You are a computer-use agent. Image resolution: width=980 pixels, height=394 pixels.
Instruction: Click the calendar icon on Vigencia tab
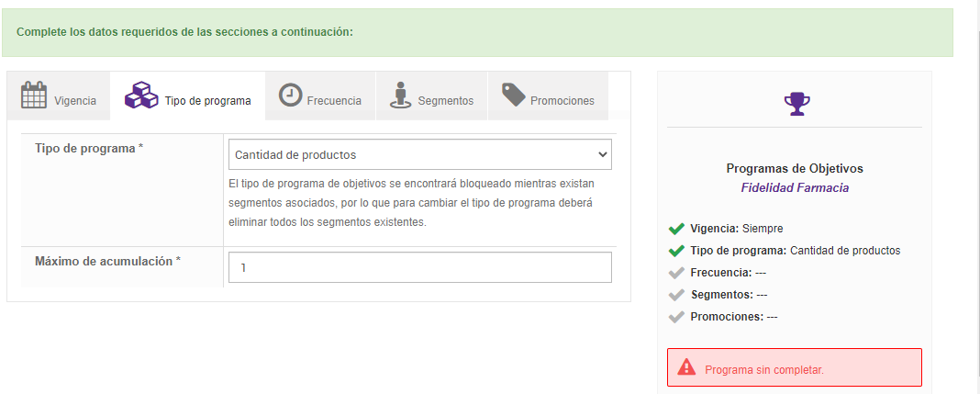pos(34,96)
